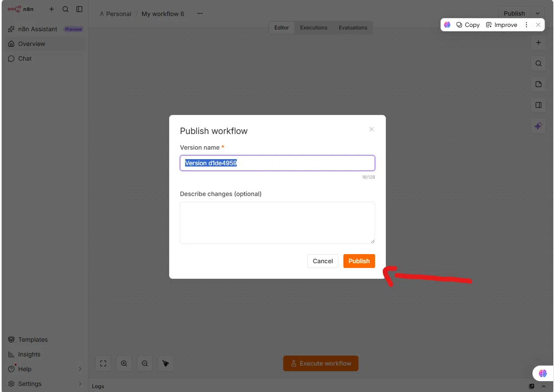Open Insights in the sidebar
This screenshot has width=555, height=392.
(x=46, y=354)
